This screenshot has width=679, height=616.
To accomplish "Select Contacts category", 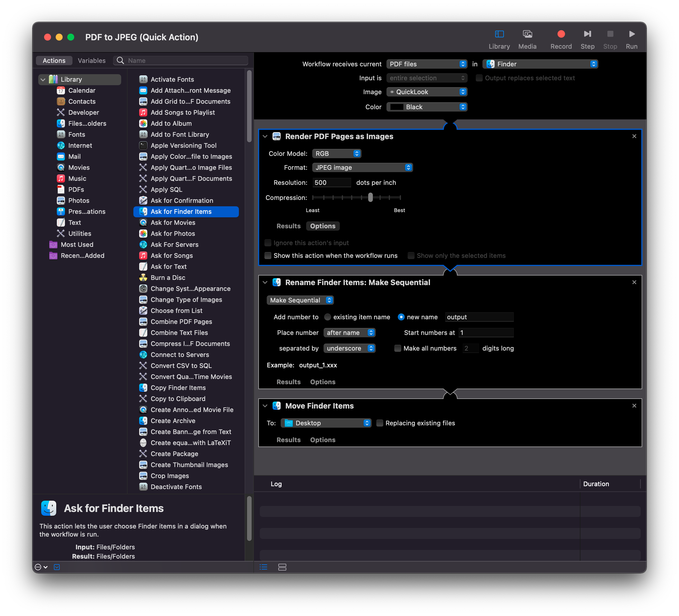I will 82,101.
